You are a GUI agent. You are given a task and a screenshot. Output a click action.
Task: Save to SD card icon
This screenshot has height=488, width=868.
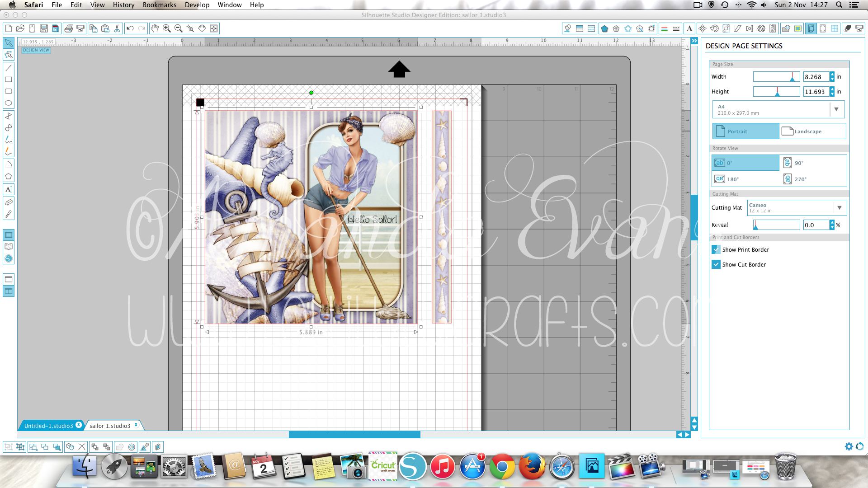[x=56, y=28]
